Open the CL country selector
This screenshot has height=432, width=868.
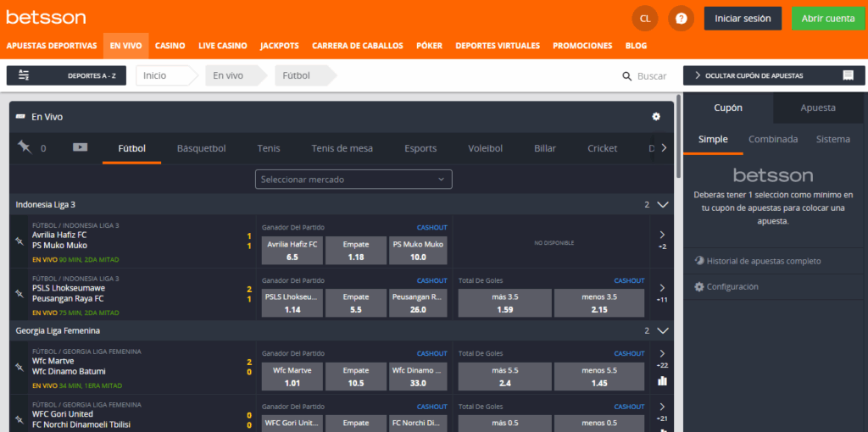645,19
